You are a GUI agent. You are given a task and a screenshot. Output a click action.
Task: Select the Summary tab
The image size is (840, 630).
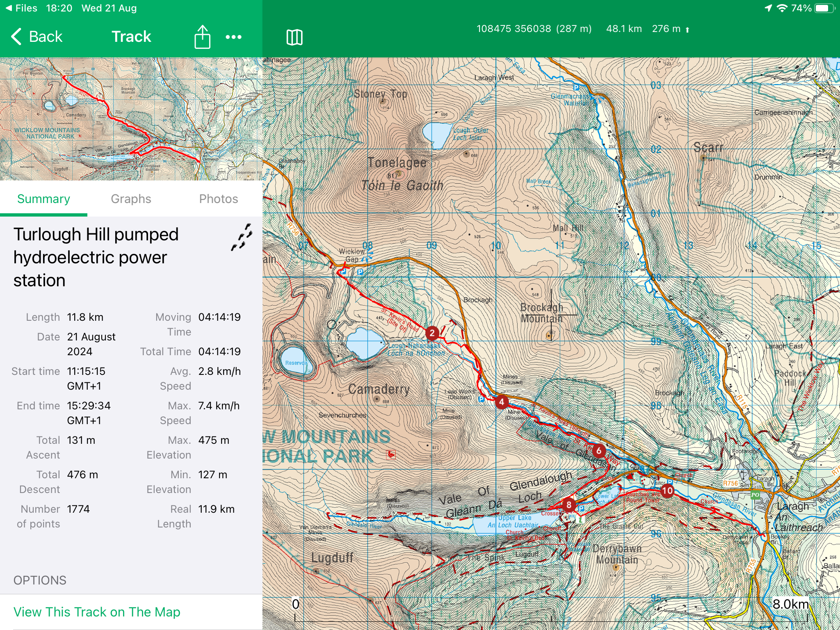43,199
